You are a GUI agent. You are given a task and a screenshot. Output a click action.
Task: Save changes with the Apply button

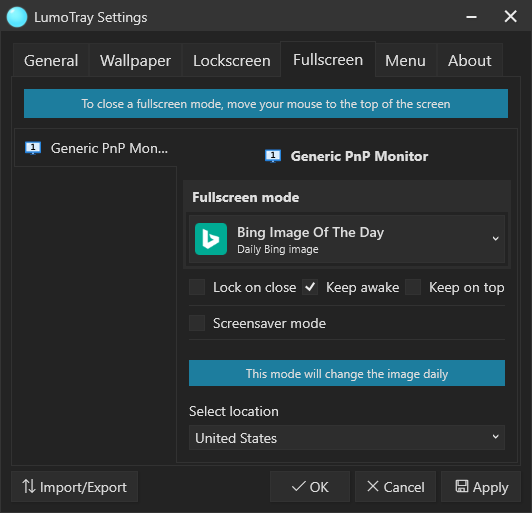pos(481,487)
